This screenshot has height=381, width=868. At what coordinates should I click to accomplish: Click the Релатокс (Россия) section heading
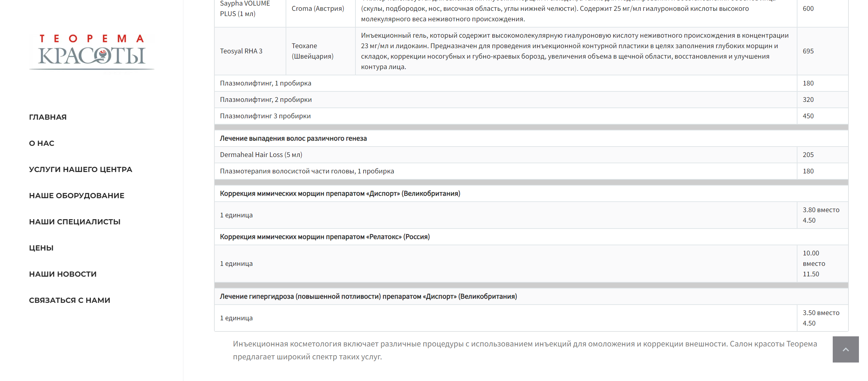pyautogui.click(x=325, y=237)
